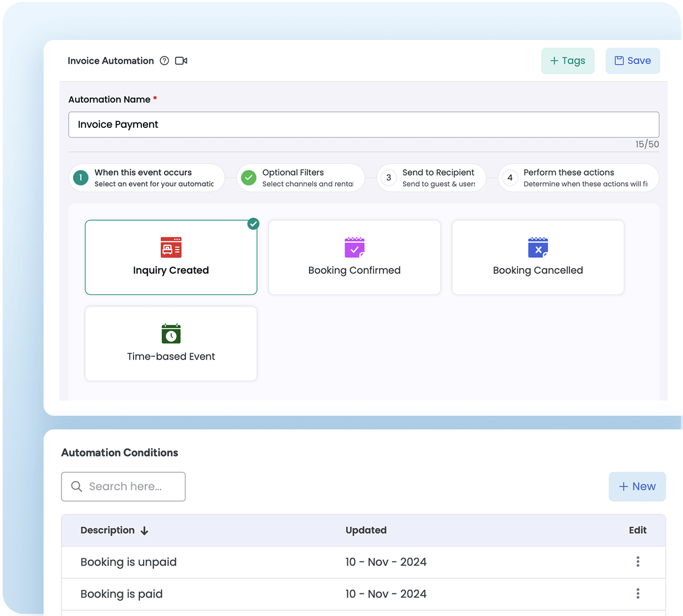Go to step 1 When this event occurs
Screen dimensions: 683x616
click(147, 178)
